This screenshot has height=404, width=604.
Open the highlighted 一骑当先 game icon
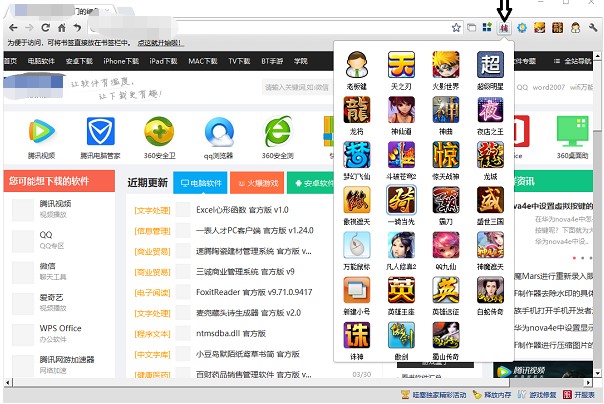[401, 200]
